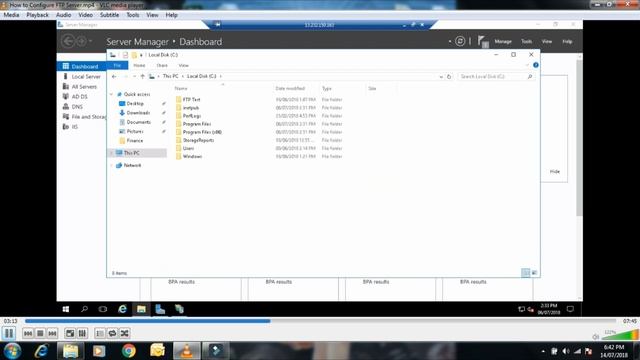Sort files by Date modified column
The height and width of the screenshot is (360, 640).
(x=290, y=89)
